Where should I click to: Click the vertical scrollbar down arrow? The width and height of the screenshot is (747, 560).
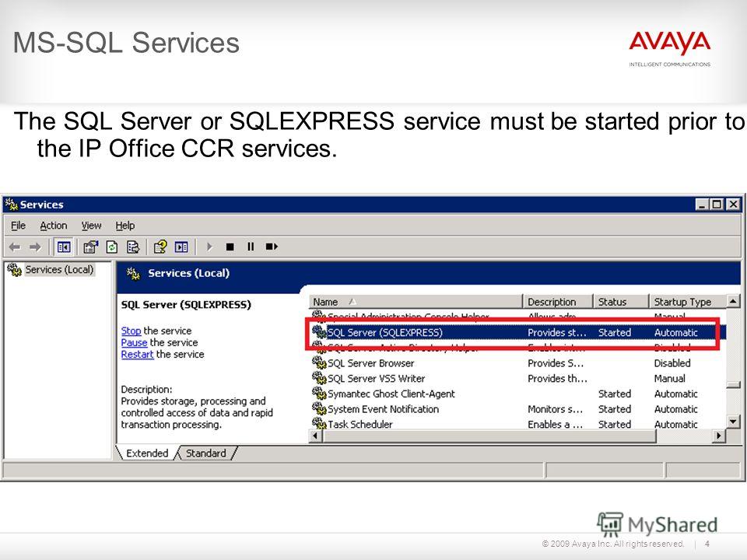(733, 421)
